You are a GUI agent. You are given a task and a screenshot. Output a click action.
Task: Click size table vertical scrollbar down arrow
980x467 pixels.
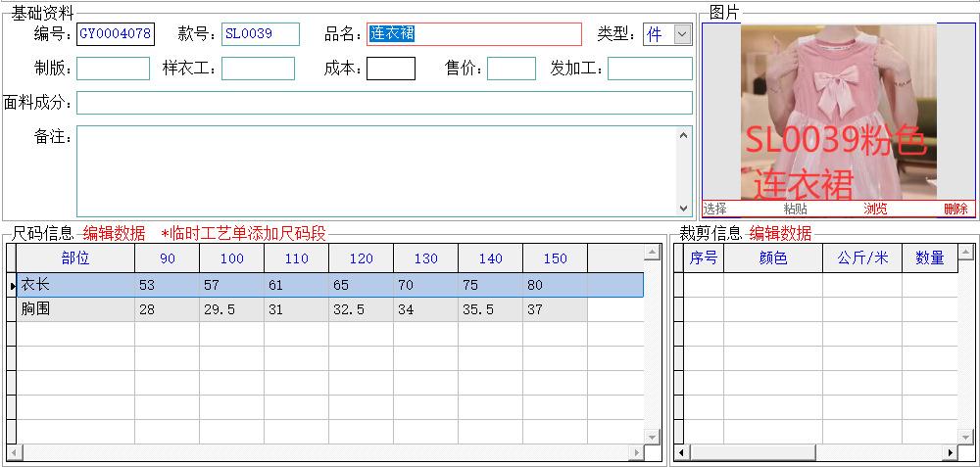[652, 437]
